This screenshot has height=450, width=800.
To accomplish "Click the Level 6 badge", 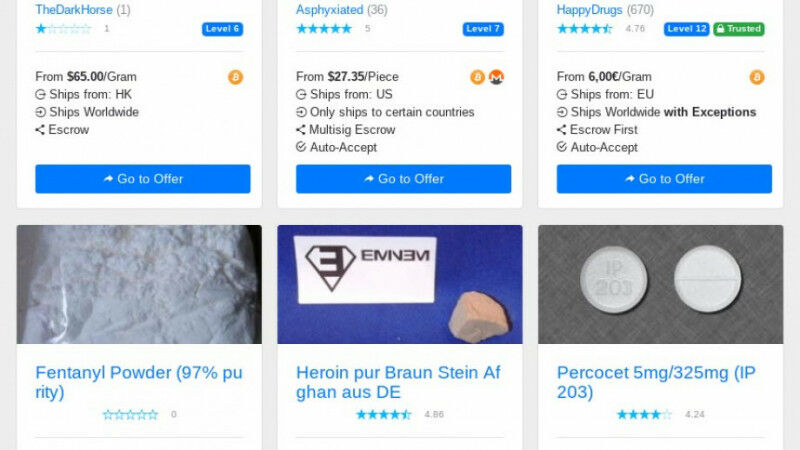I will [222, 29].
